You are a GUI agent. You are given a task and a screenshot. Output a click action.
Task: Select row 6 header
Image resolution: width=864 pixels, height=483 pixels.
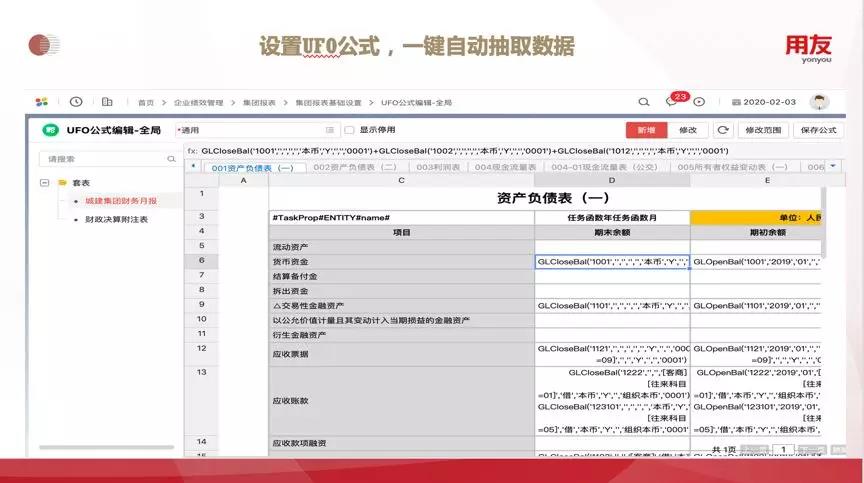(x=202, y=261)
